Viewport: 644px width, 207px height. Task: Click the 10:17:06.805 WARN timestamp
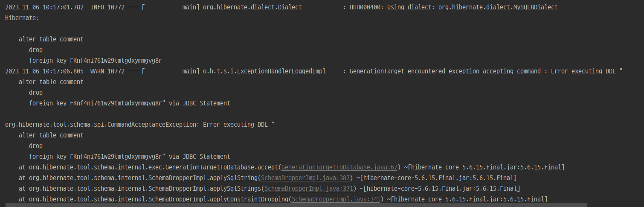point(44,71)
